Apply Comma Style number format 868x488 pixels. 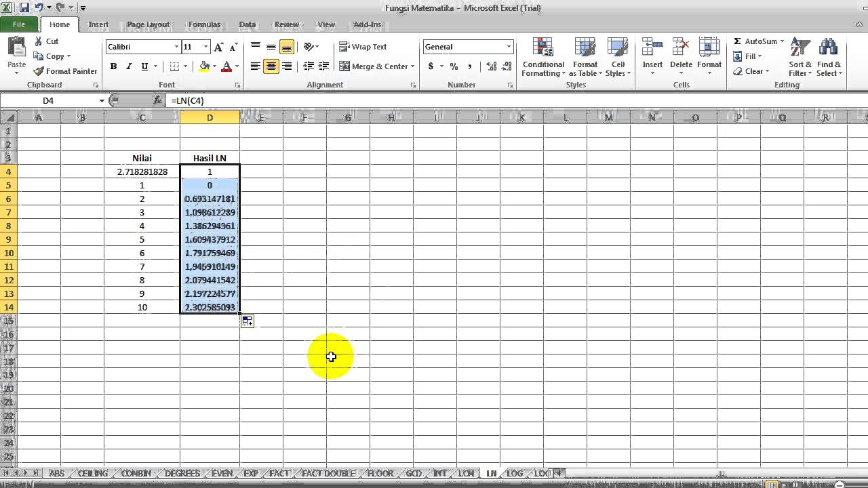click(x=470, y=66)
